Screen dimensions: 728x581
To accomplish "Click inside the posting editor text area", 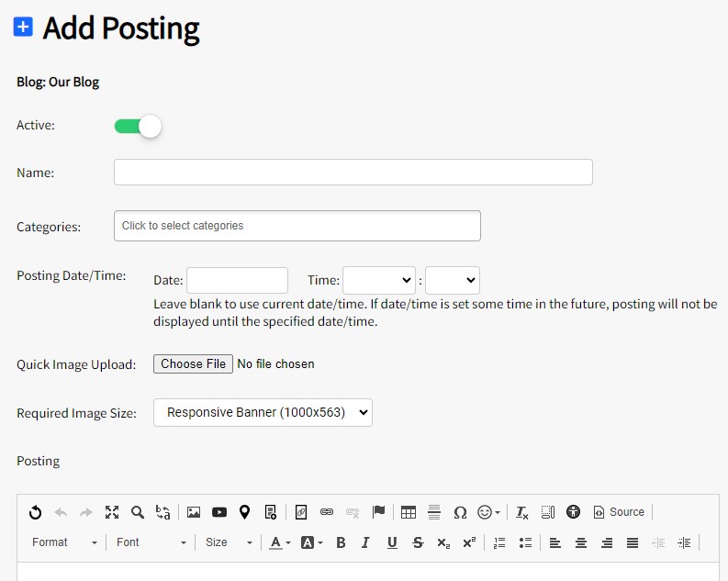I will coord(368,572).
